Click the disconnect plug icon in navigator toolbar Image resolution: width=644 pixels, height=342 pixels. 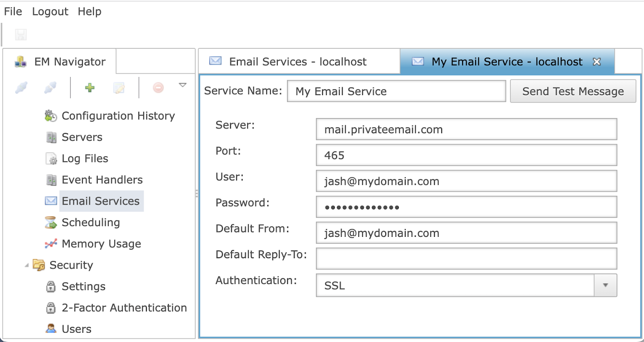point(50,87)
